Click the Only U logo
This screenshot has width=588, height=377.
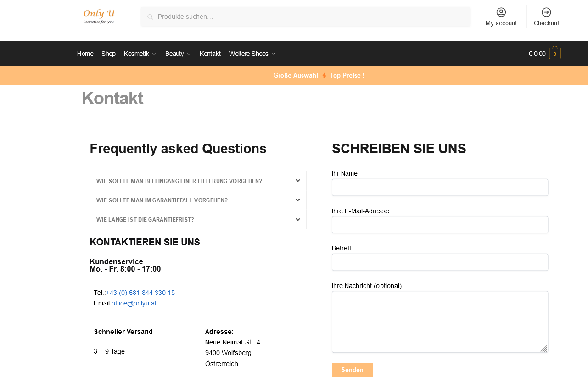click(x=99, y=17)
